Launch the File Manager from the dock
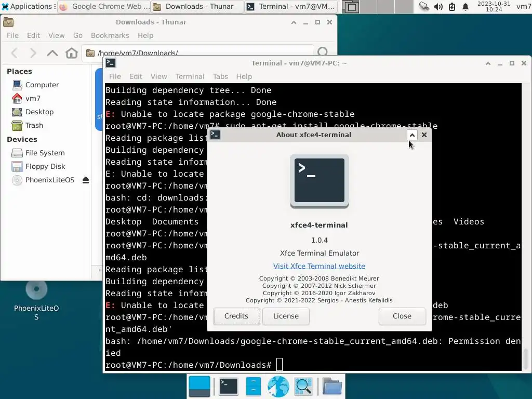The width and height of the screenshot is (532, 399). [254, 387]
